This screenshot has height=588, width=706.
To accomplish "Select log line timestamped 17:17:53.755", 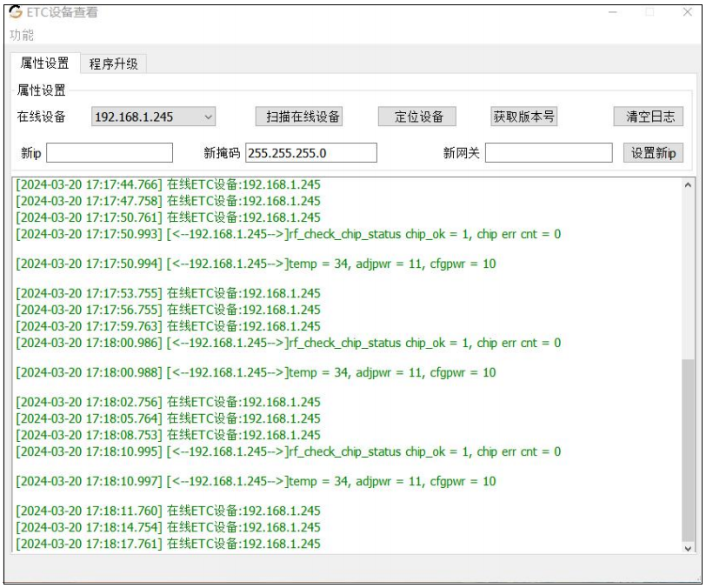I will (x=169, y=293).
